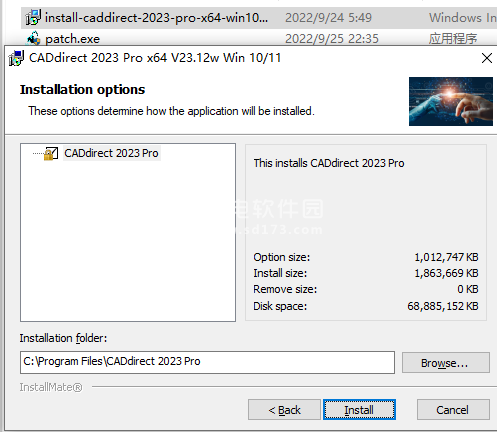Click the 2022/9/25 22:35 modified date

click(x=332, y=39)
